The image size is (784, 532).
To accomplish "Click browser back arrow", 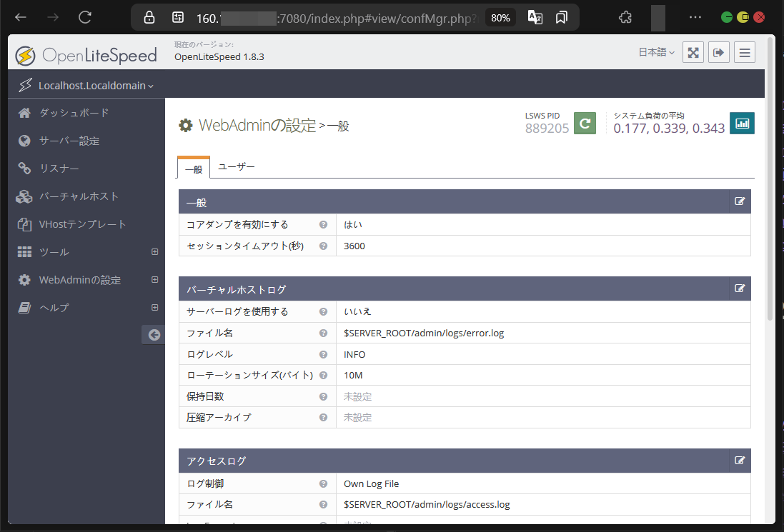I will [x=21, y=17].
